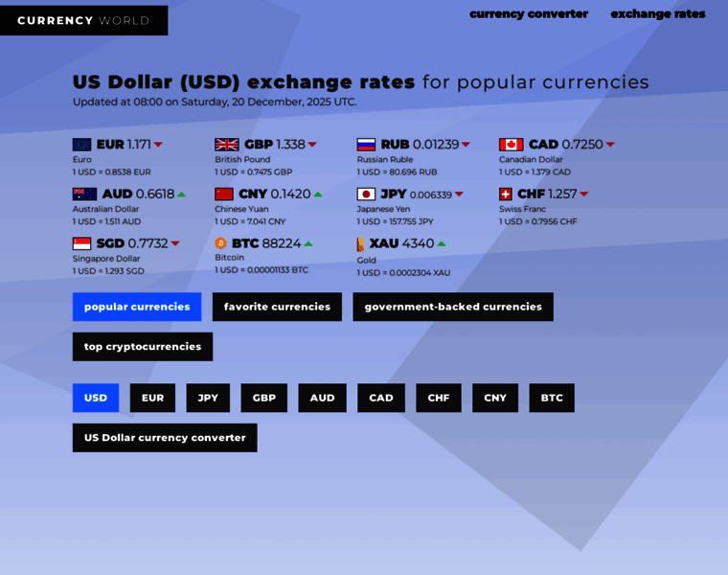The height and width of the screenshot is (575, 728).
Task: Click the JPY 0.006339 rate text
Action: point(417,195)
